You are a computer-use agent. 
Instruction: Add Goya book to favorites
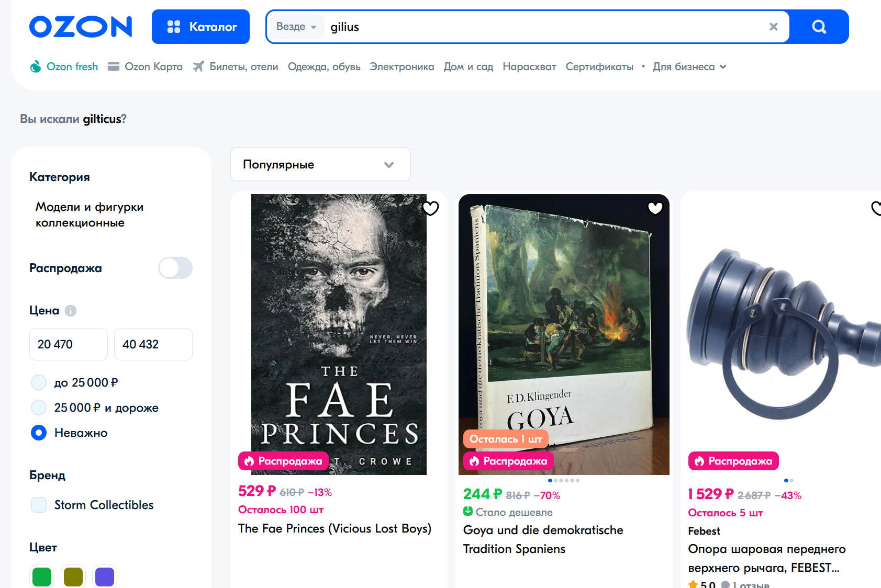tap(655, 208)
